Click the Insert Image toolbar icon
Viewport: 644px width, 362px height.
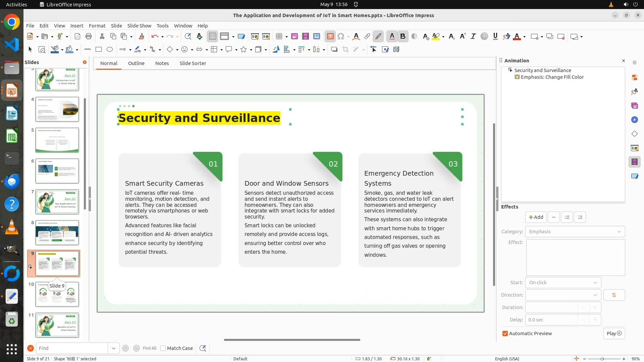tap(294, 37)
